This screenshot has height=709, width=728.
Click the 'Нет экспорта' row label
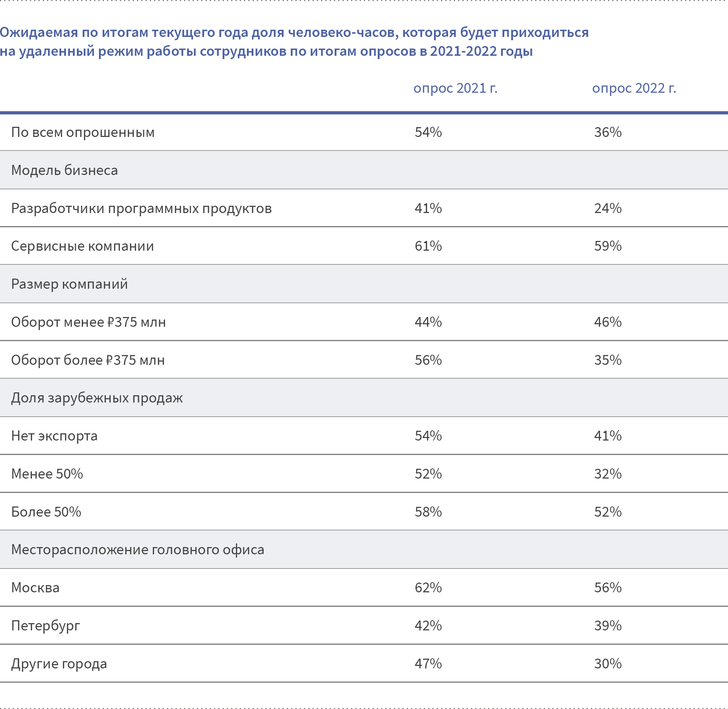(54, 436)
